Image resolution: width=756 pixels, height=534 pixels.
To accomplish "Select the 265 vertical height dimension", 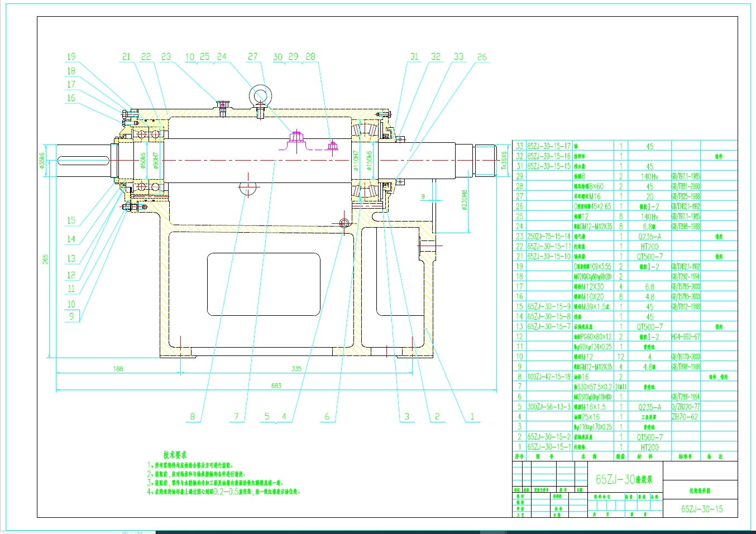I will click(x=45, y=259).
